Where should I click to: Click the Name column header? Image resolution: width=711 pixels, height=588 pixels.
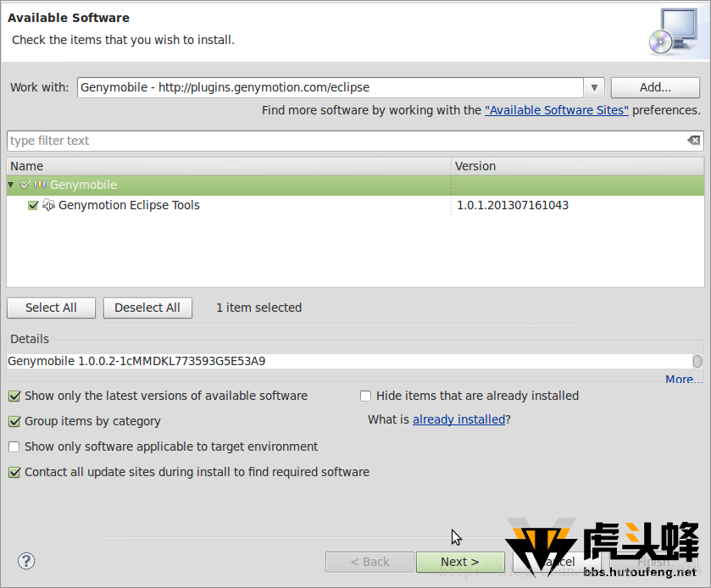click(x=229, y=166)
